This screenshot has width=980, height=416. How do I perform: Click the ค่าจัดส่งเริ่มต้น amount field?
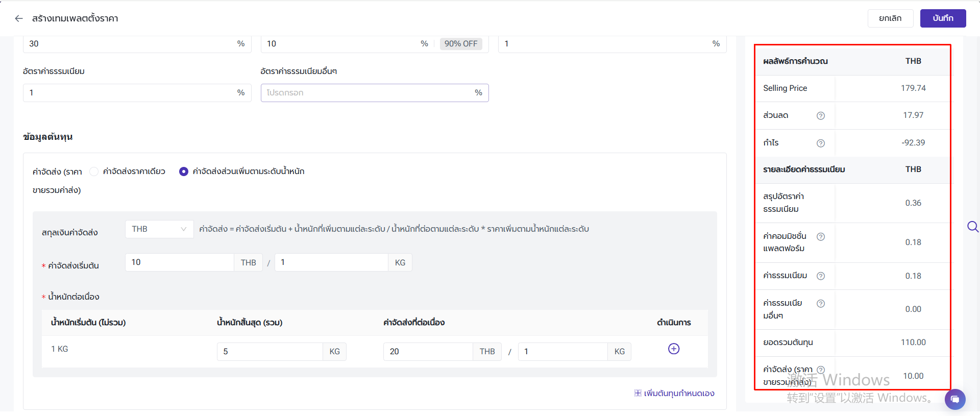tap(179, 262)
